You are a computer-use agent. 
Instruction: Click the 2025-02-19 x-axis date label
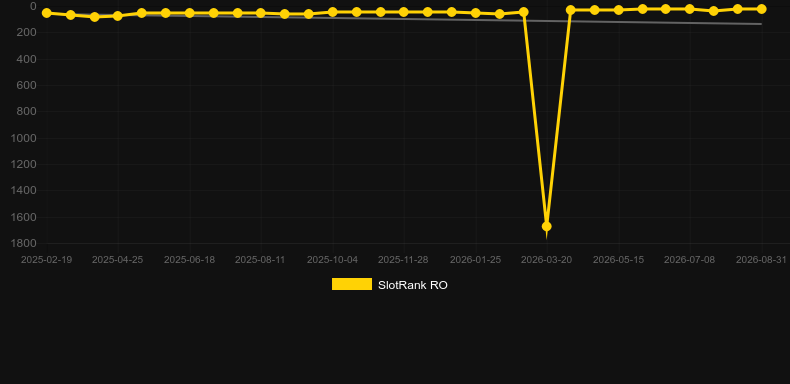click(47, 260)
